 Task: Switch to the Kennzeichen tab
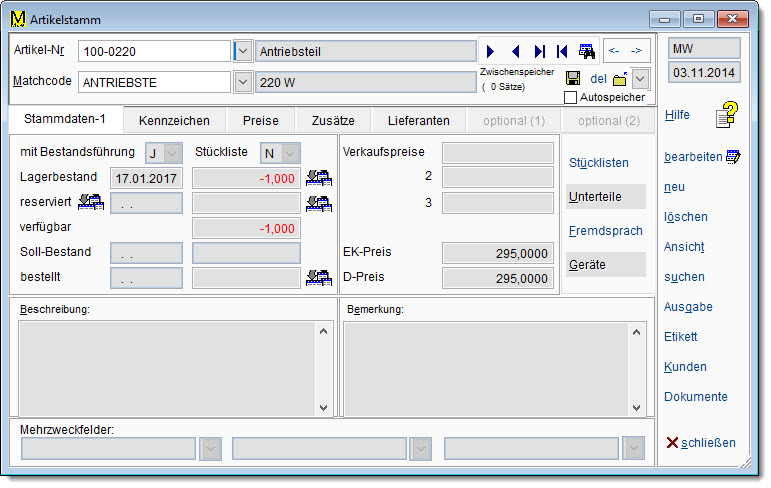pos(174,121)
